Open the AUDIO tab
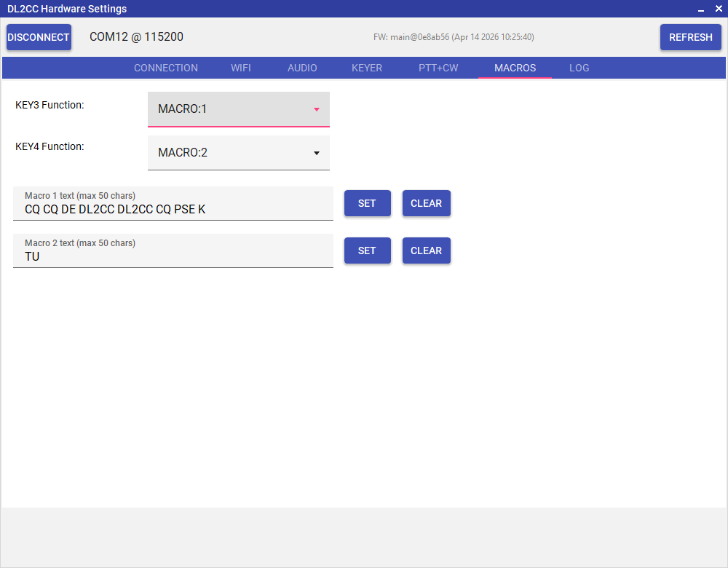The image size is (728, 568). (x=302, y=68)
